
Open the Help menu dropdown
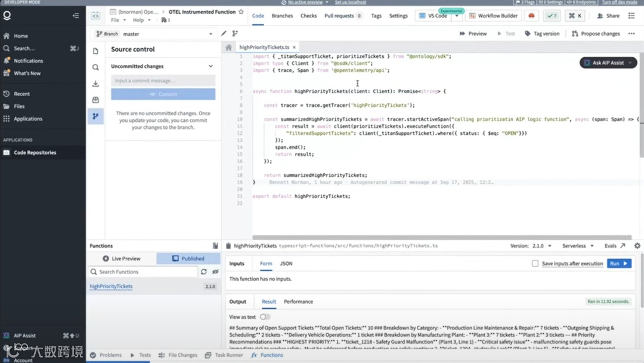click(x=142, y=20)
